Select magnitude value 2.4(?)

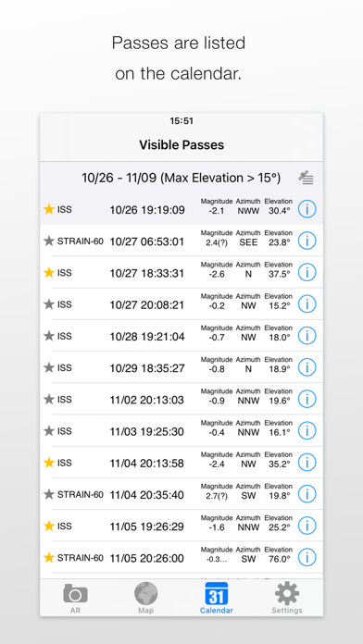pyautogui.click(x=217, y=242)
